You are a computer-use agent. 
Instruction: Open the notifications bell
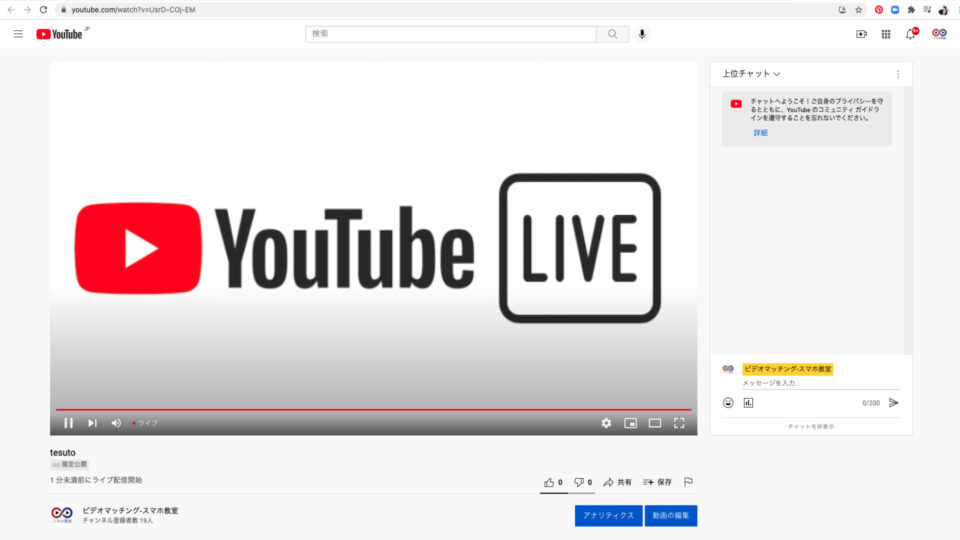pyautogui.click(x=911, y=34)
